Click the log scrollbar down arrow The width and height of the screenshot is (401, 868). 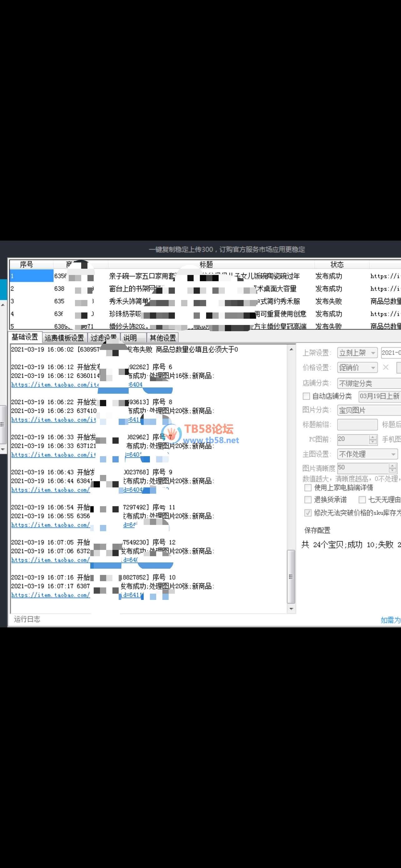(291, 609)
